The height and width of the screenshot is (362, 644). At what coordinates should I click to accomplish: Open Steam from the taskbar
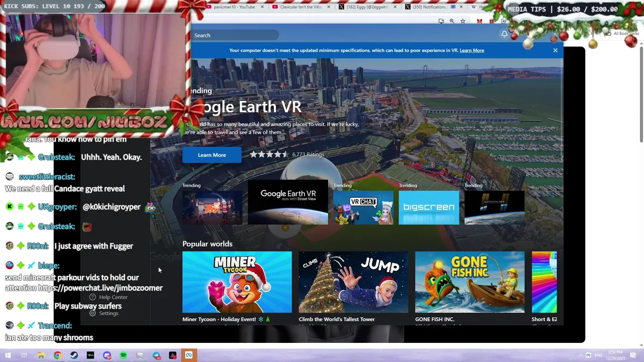(74, 355)
